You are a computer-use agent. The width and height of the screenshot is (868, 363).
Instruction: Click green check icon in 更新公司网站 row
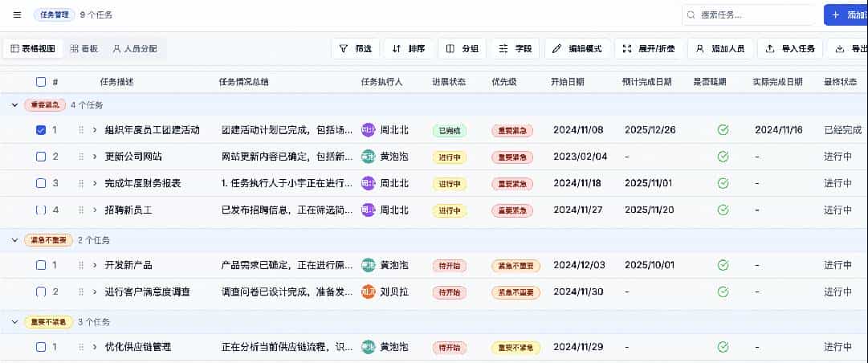pyautogui.click(x=723, y=157)
